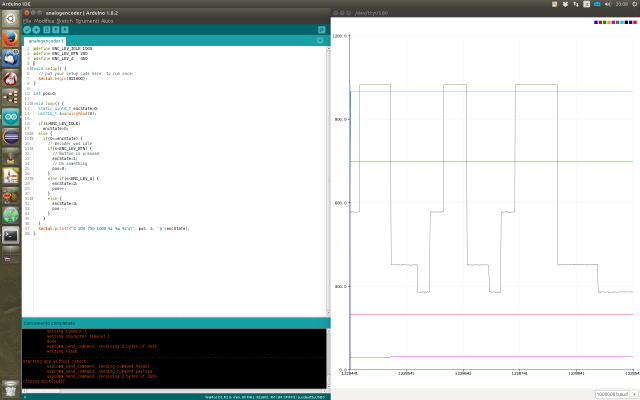This screenshot has height=400, width=640.
Task: Collapse the void loop() code fold marker
Action: pyautogui.click(x=31, y=104)
